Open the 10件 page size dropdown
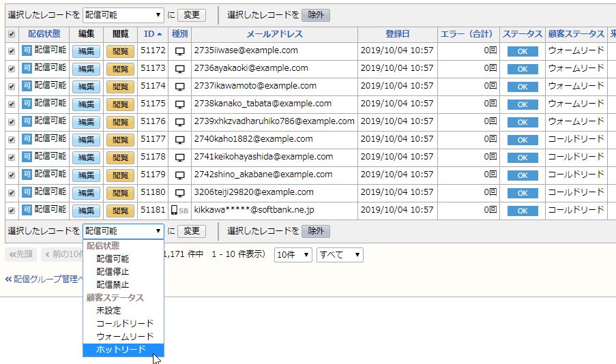The height and width of the screenshot is (364, 616). click(293, 255)
